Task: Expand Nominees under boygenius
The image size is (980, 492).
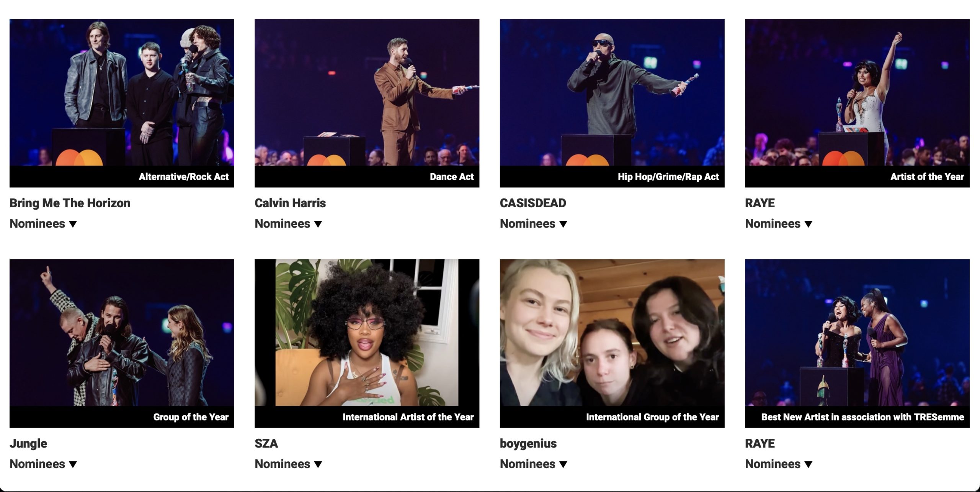Action: (533, 464)
